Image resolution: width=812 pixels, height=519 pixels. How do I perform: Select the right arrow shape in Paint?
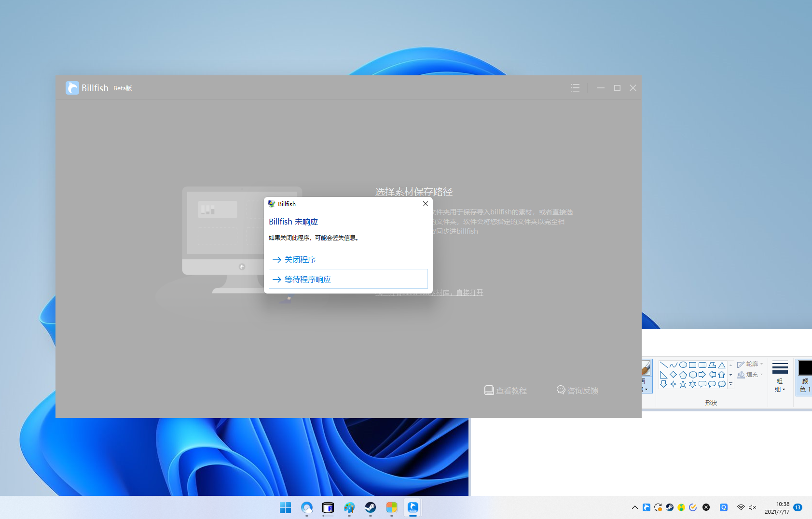click(x=702, y=375)
